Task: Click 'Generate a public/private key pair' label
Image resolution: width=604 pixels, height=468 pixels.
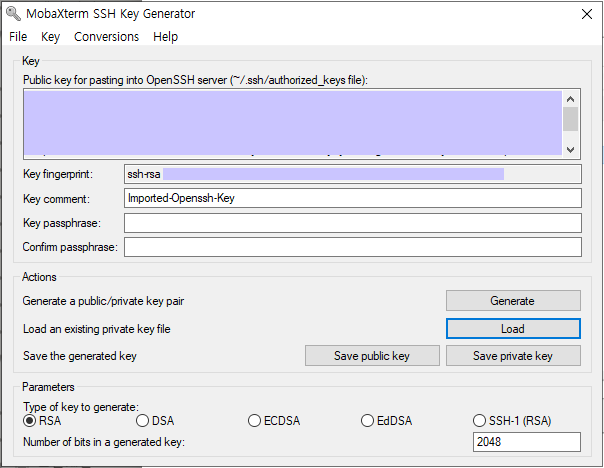Action: 103,301
